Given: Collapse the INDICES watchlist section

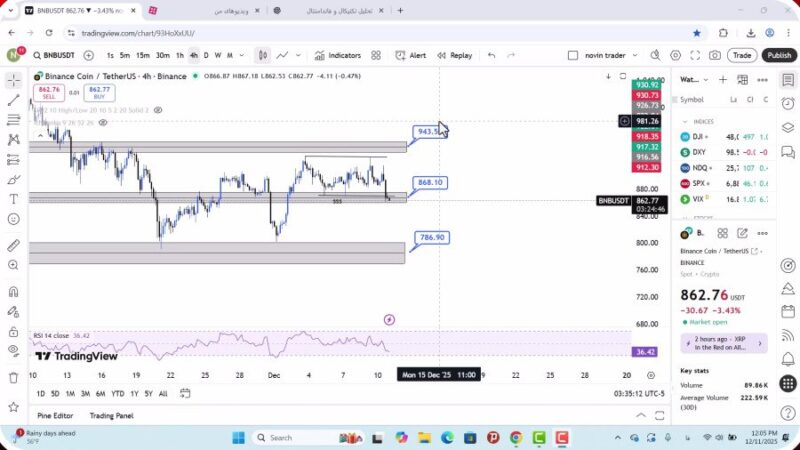Looking at the screenshot, I should click(x=687, y=121).
